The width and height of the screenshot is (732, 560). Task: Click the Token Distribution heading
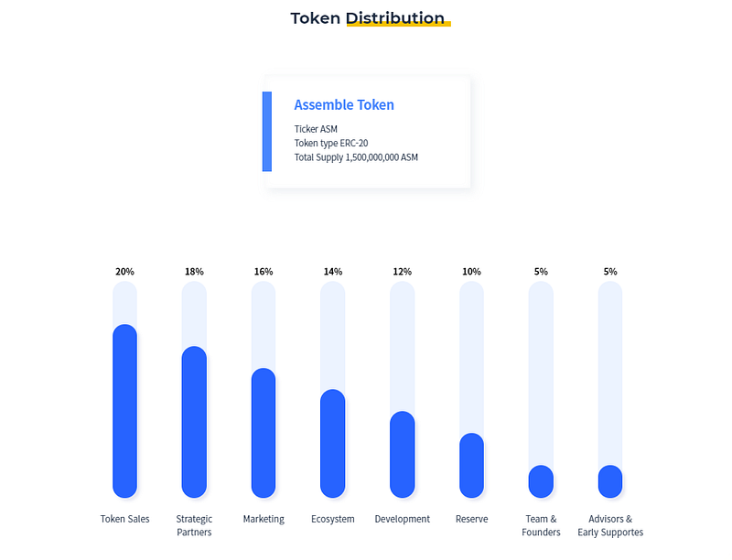tap(368, 18)
